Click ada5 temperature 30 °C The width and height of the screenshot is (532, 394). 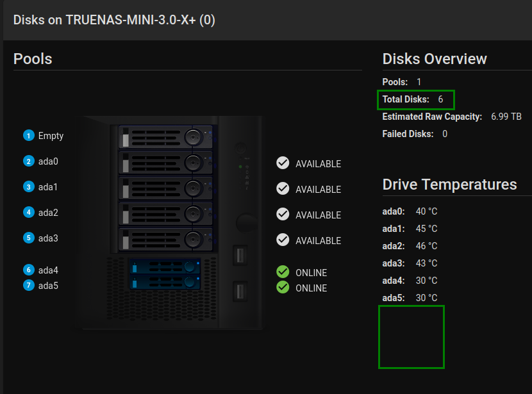tap(426, 298)
